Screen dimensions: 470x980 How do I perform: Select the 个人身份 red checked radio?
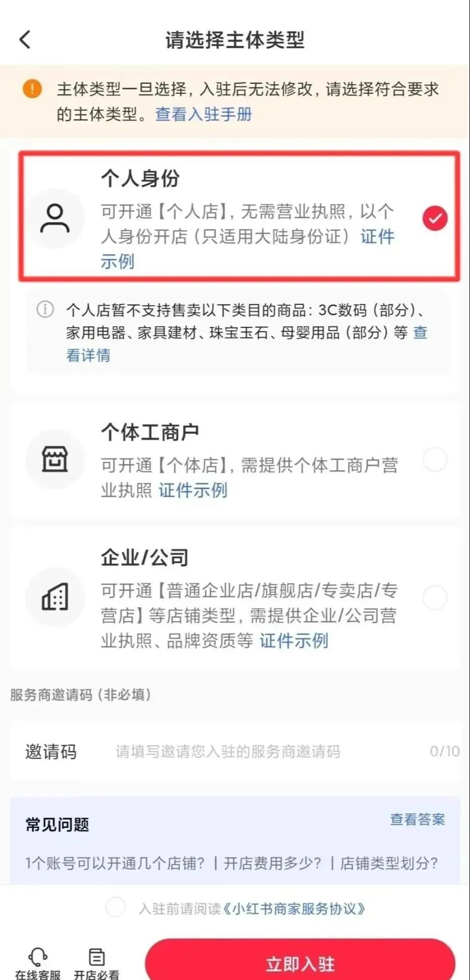(435, 219)
